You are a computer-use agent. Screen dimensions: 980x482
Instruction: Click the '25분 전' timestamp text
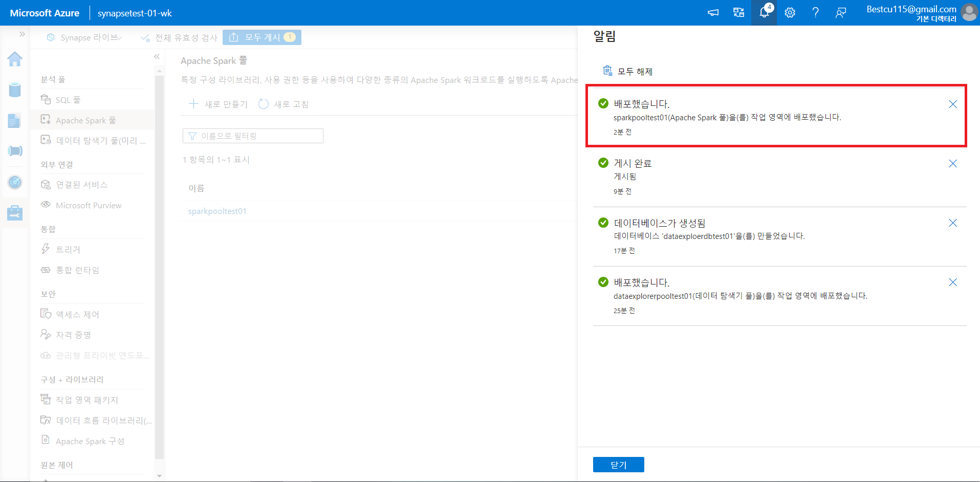(x=624, y=311)
